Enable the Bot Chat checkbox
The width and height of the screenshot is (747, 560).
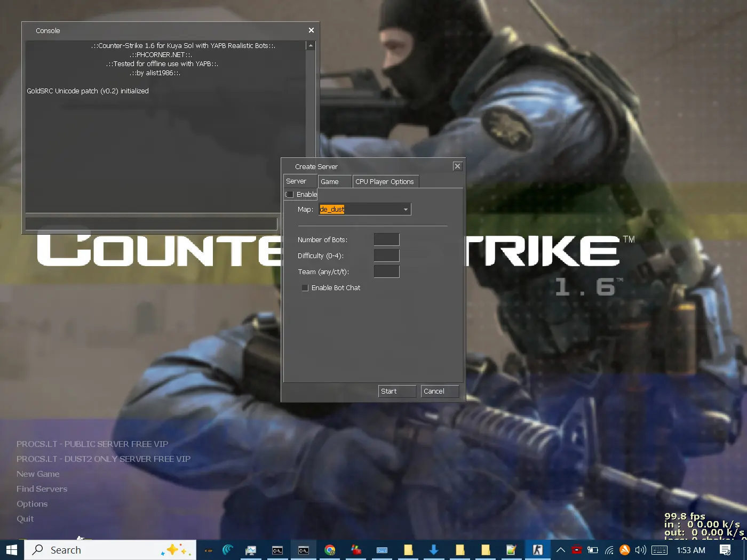(305, 288)
